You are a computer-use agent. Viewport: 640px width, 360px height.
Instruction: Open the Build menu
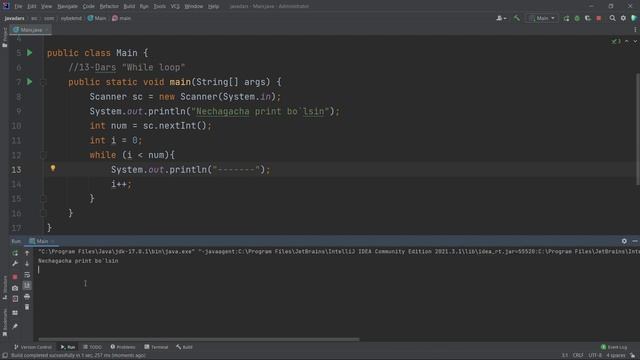(x=129, y=6)
